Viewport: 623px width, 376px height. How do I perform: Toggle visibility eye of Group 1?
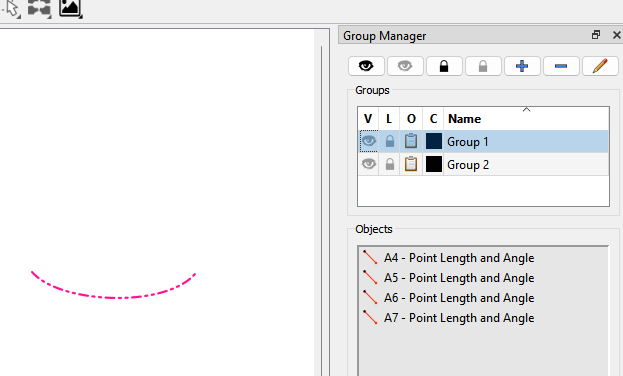(368, 141)
